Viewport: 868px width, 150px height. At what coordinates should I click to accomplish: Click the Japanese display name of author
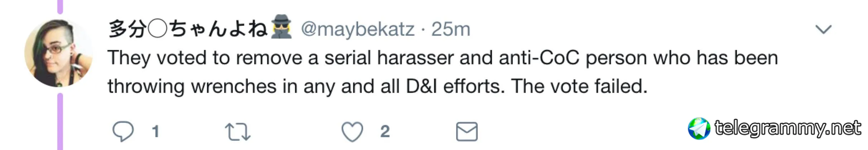[x=188, y=29]
